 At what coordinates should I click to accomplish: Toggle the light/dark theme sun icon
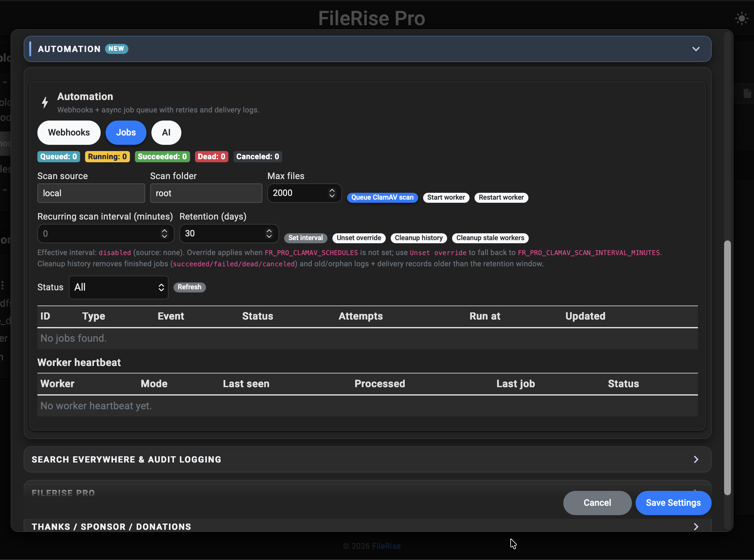coord(742,18)
